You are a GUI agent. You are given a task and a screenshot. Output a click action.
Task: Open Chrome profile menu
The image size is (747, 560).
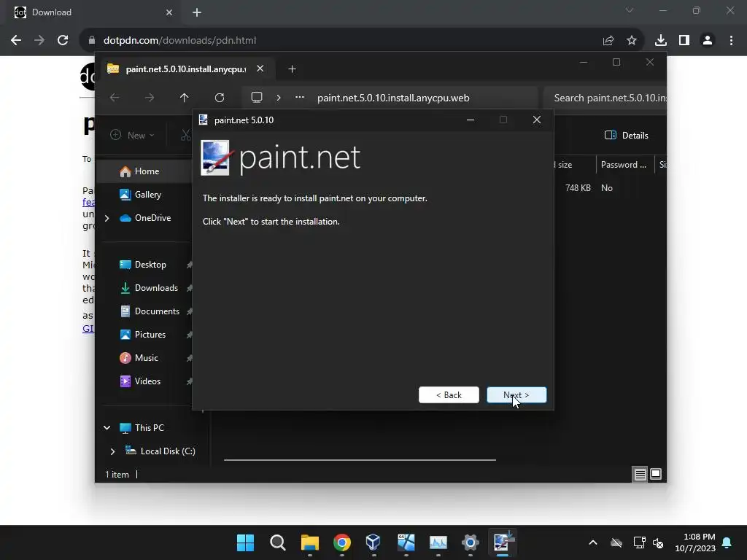coord(708,41)
